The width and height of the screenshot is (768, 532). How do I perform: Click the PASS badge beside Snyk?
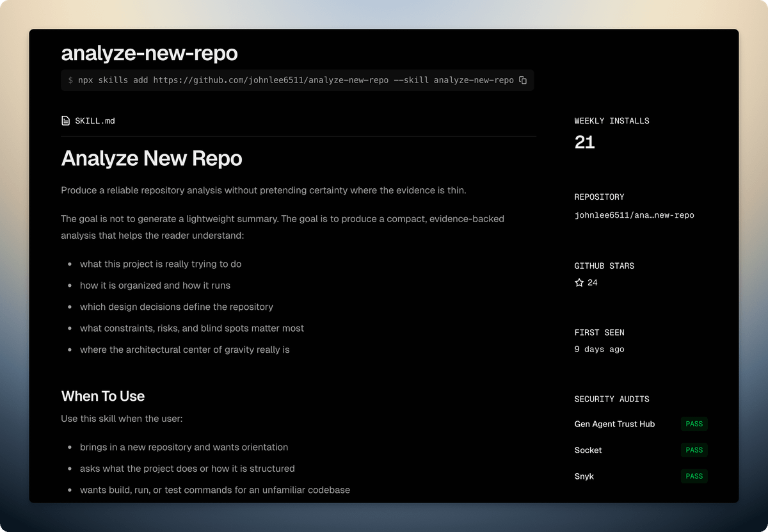(694, 476)
